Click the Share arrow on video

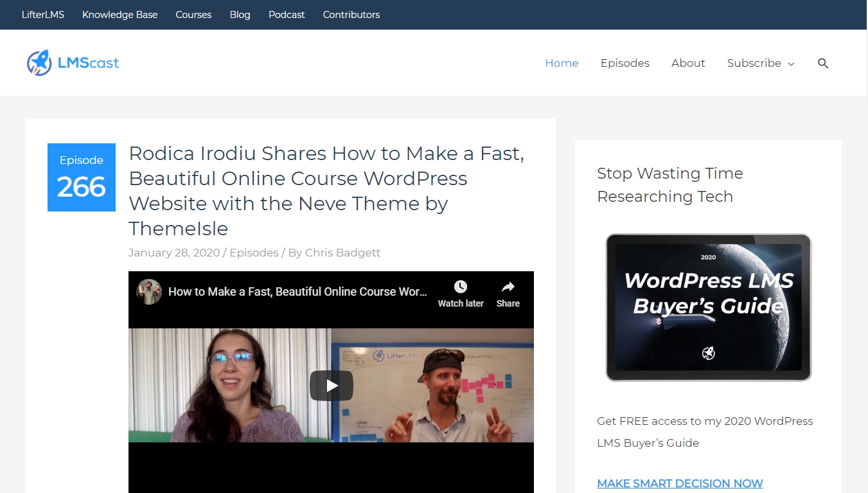coord(508,287)
